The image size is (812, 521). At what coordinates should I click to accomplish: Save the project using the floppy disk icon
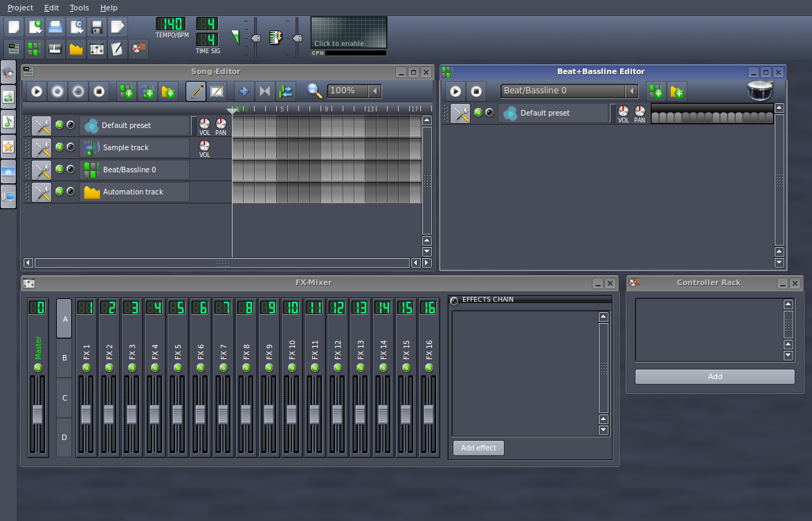(x=96, y=26)
